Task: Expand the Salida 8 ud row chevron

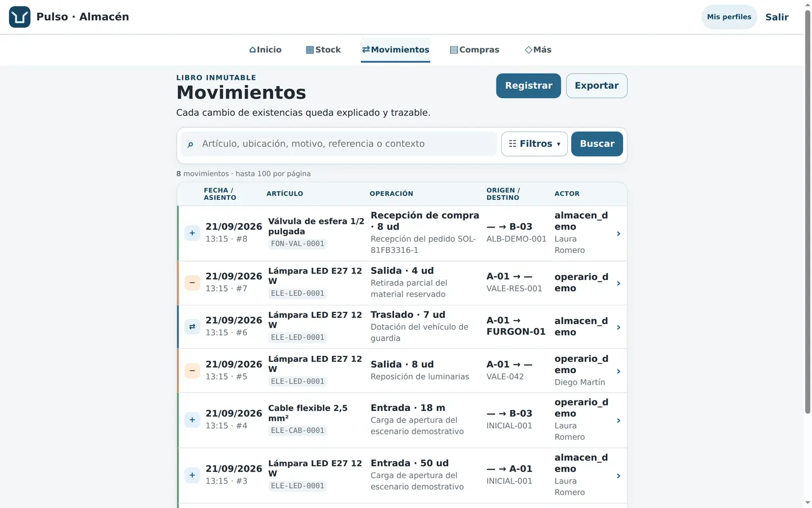Action: pyautogui.click(x=618, y=372)
